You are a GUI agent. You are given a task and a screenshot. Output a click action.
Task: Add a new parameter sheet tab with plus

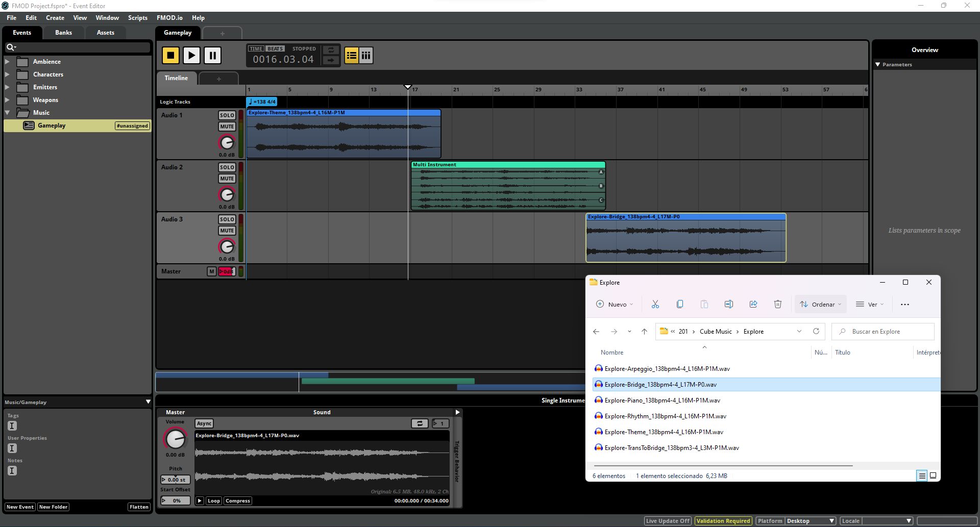(218, 79)
